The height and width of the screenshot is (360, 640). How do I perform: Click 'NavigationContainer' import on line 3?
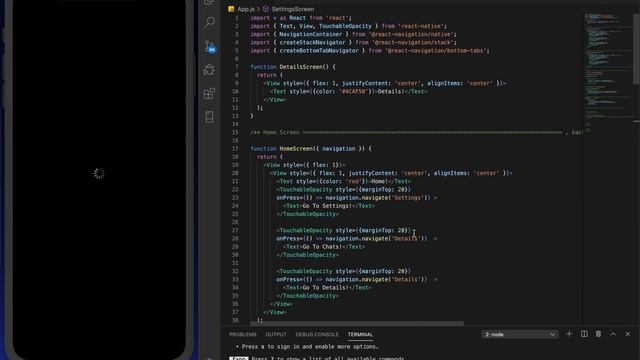coord(311,34)
